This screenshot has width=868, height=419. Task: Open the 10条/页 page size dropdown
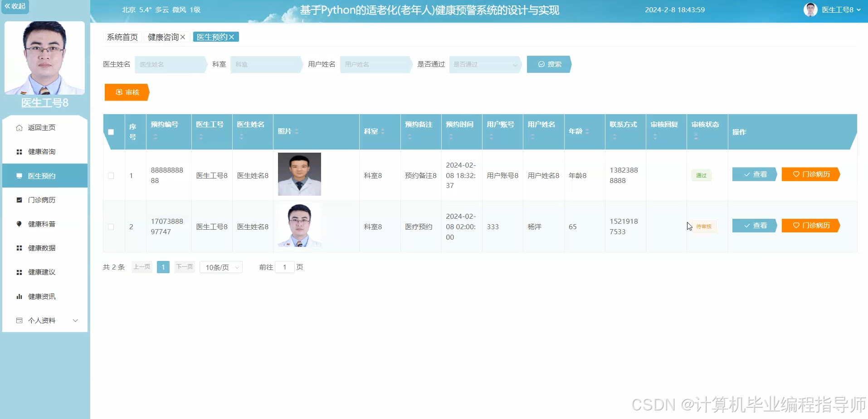[221, 267]
